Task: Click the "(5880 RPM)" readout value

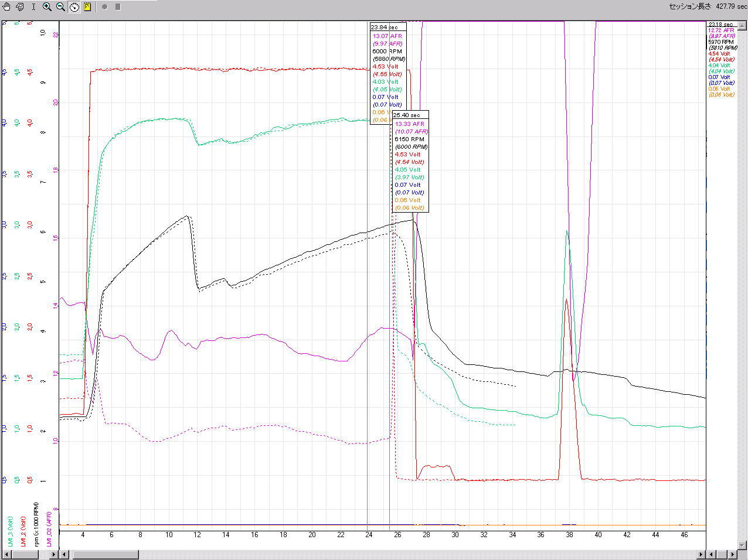Action: click(x=389, y=59)
